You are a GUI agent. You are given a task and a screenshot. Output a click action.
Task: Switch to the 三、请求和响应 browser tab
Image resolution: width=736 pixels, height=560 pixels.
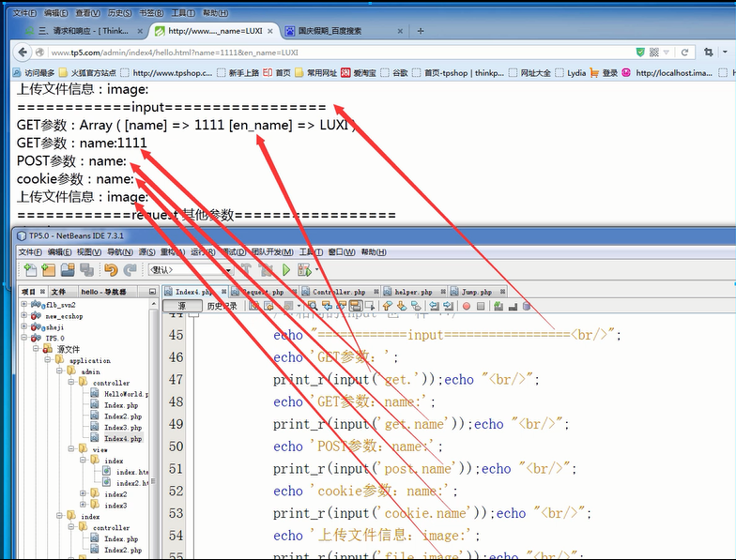[83, 31]
